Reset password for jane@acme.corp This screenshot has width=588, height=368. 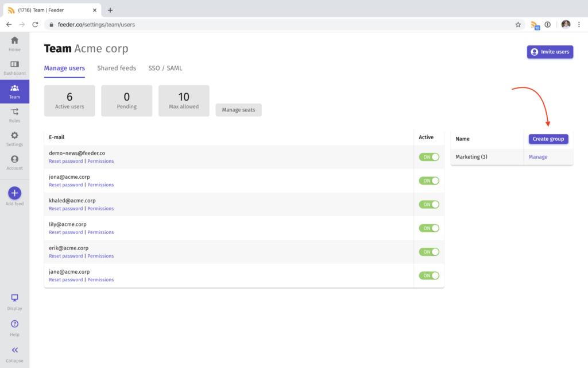pos(65,279)
